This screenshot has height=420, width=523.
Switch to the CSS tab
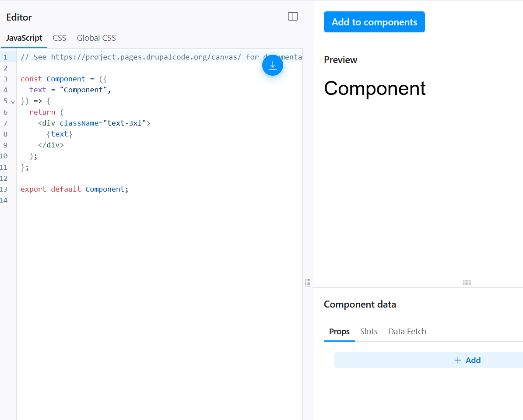click(59, 38)
